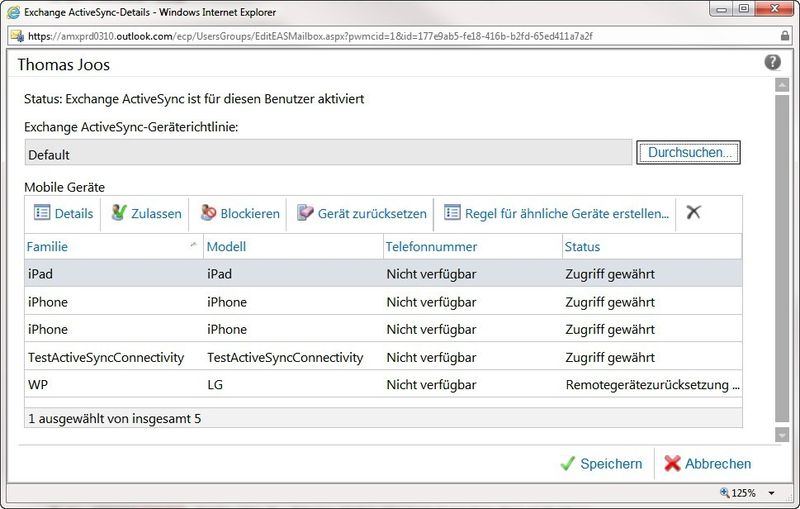Sort by the Modell column header
Viewport: 800px width, 509px height.
[293, 246]
